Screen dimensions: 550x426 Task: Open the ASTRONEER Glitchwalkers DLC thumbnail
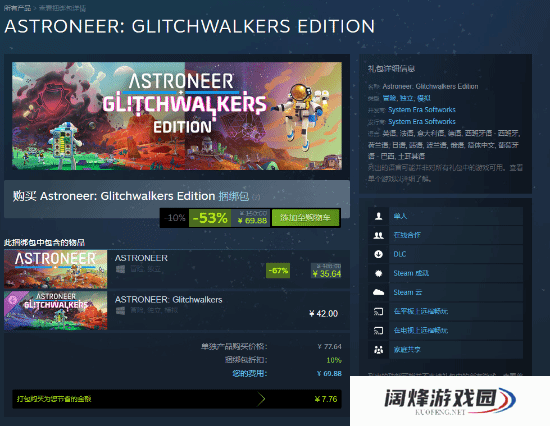click(55, 311)
